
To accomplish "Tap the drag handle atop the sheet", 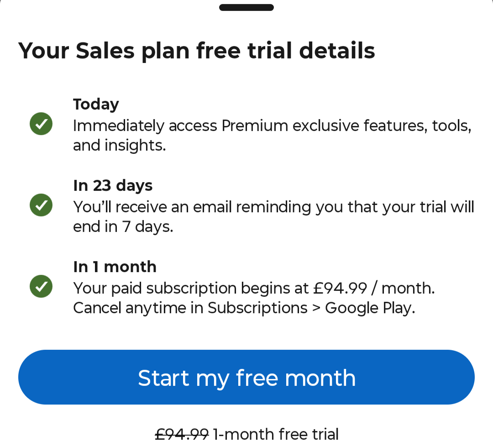I will coord(246,7).
